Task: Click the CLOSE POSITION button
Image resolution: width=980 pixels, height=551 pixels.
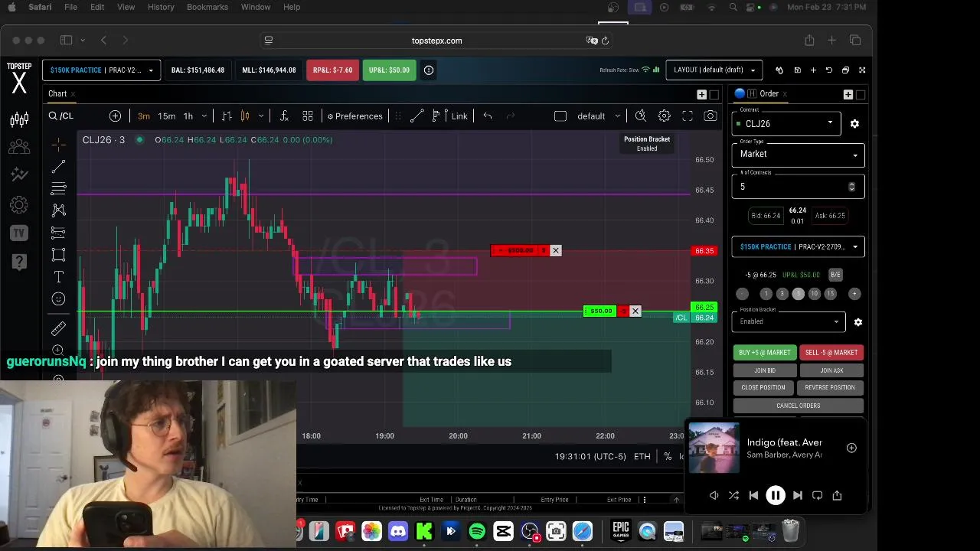Action: (763, 387)
